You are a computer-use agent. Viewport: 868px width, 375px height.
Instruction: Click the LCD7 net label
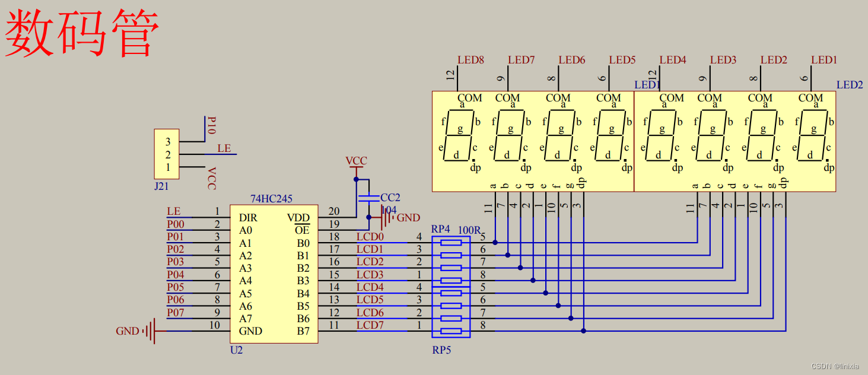coord(370,325)
